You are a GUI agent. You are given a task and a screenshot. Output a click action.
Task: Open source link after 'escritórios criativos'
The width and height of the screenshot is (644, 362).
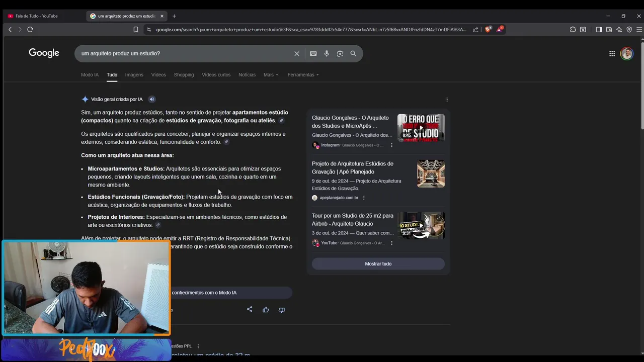[x=158, y=225]
